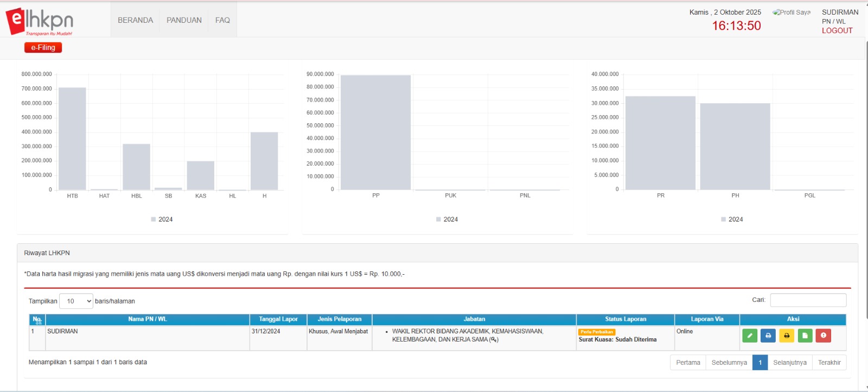Click the red exclamation warning icon
This screenshot has height=392, width=868.
(x=823, y=336)
